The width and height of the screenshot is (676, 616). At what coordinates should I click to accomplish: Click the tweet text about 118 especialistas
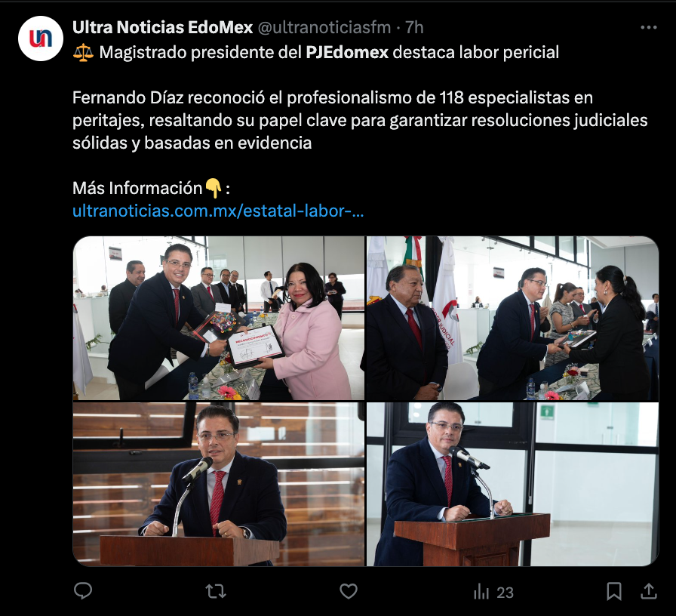click(x=360, y=120)
